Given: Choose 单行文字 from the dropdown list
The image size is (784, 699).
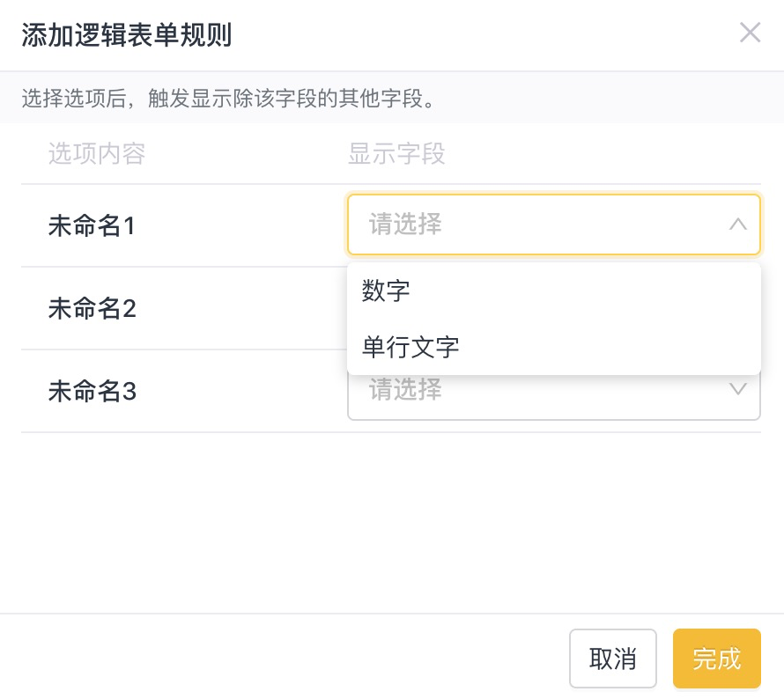Looking at the screenshot, I should 410,347.
